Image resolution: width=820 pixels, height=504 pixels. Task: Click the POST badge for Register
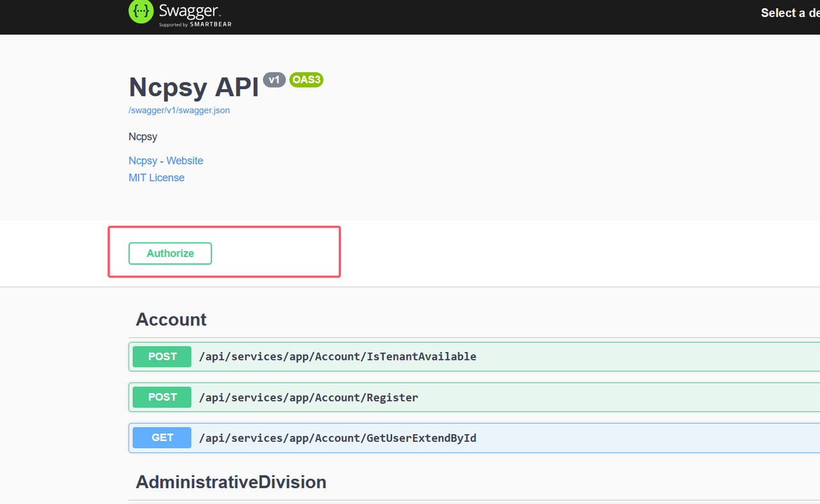pos(162,397)
